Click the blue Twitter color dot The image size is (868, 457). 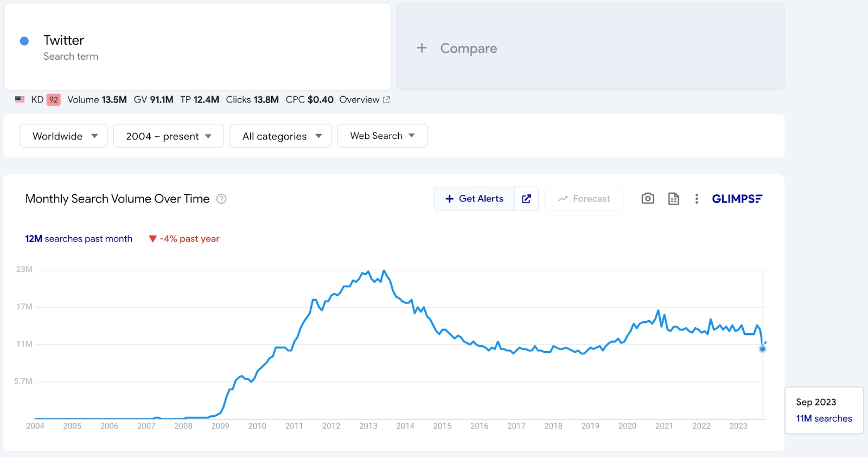pos(24,41)
